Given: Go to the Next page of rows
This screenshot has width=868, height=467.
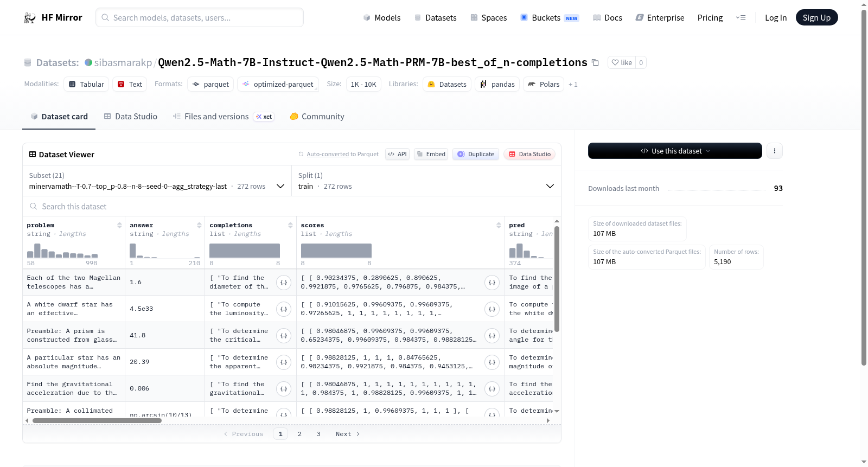Looking at the screenshot, I should point(348,434).
